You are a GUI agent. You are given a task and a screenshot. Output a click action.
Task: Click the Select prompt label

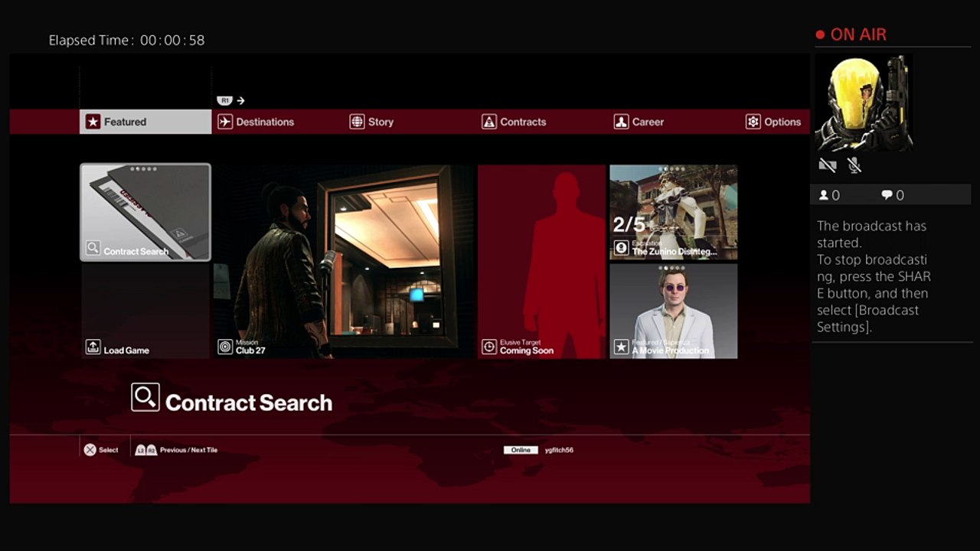[109, 450]
